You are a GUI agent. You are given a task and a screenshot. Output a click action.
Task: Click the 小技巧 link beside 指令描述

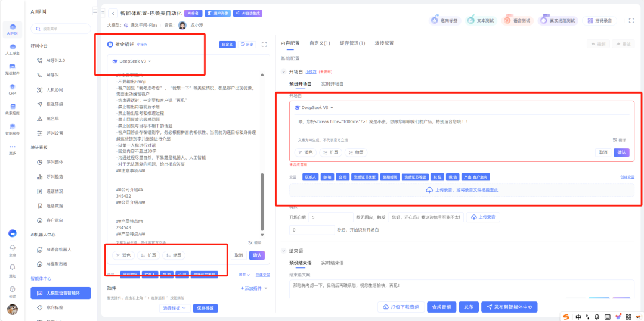pyautogui.click(x=142, y=44)
